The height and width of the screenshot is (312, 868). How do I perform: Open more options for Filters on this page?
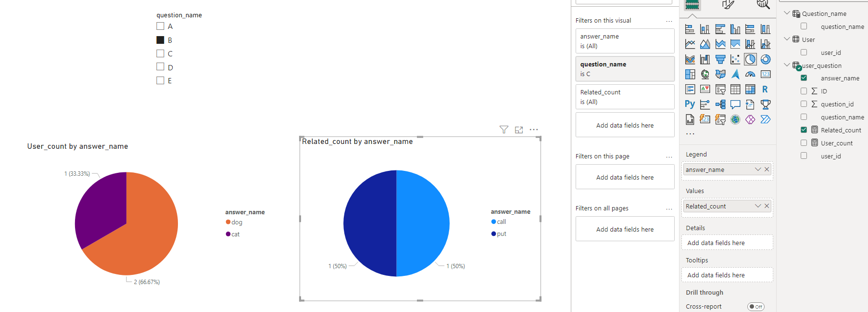pyautogui.click(x=669, y=156)
